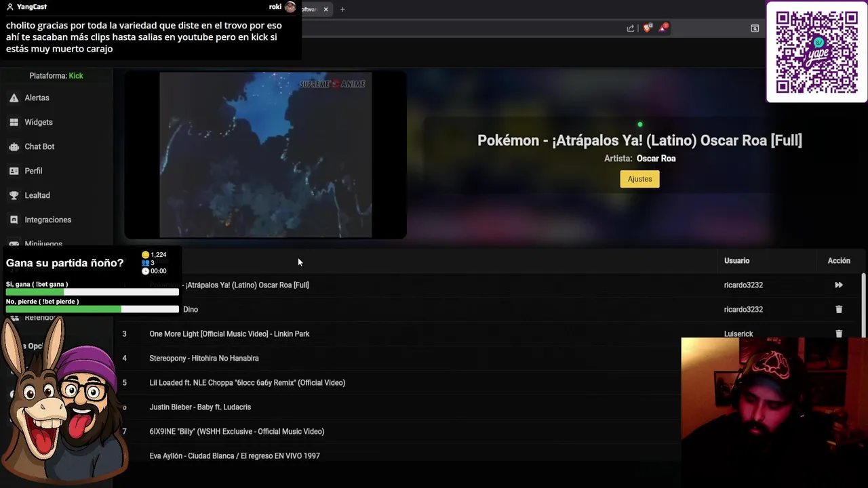The width and height of the screenshot is (868, 488).
Task: Click the Luiserick username cell
Action: pos(738,333)
